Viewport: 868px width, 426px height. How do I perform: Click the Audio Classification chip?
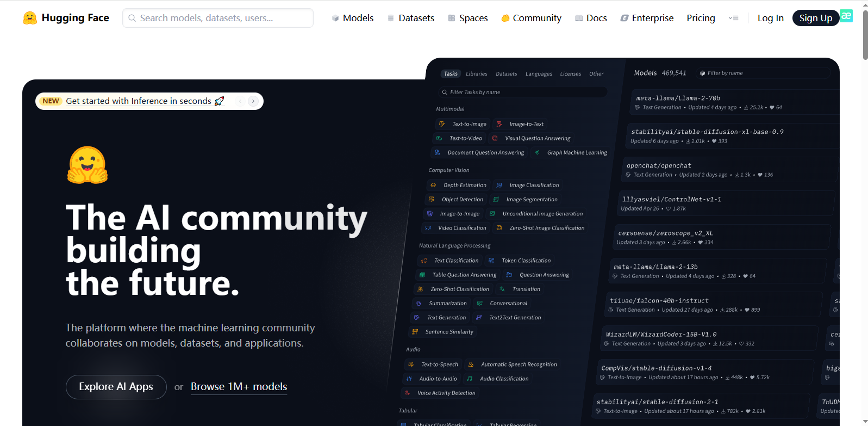498,379
